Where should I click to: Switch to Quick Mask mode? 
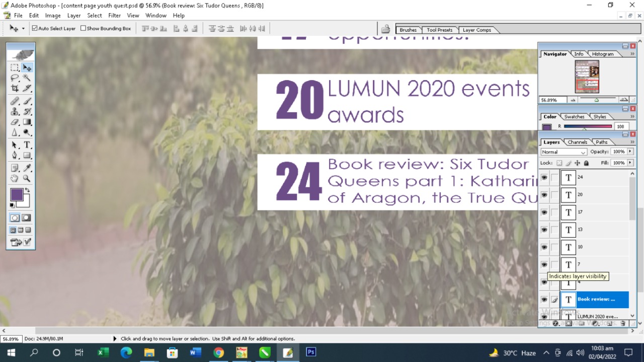(x=27, y=218)
